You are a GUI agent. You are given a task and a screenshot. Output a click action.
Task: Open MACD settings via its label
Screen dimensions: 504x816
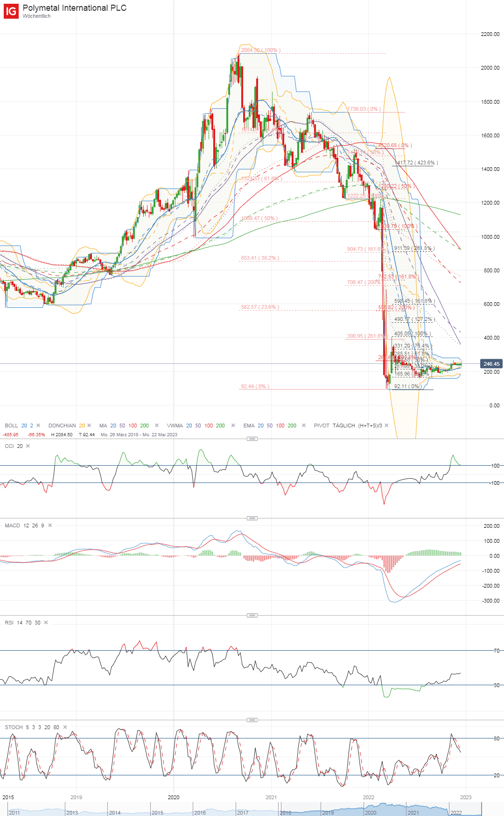pos(13,525)
